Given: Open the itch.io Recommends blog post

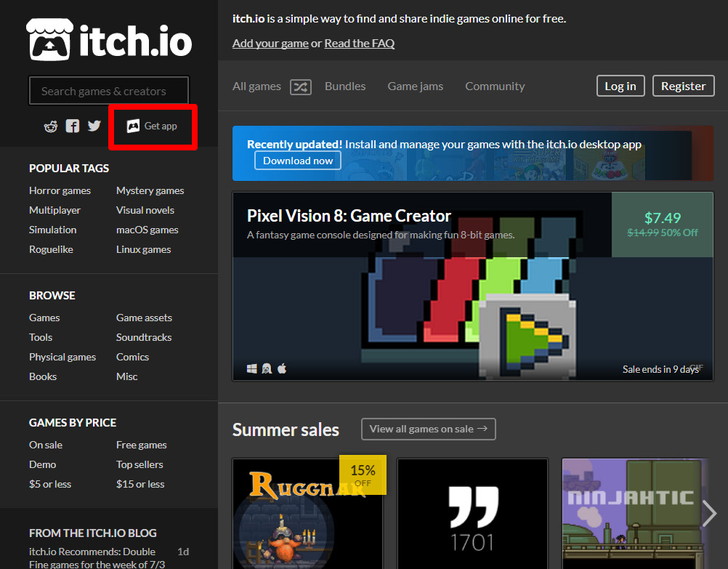Looking at the screenshot, I should 97,558.
